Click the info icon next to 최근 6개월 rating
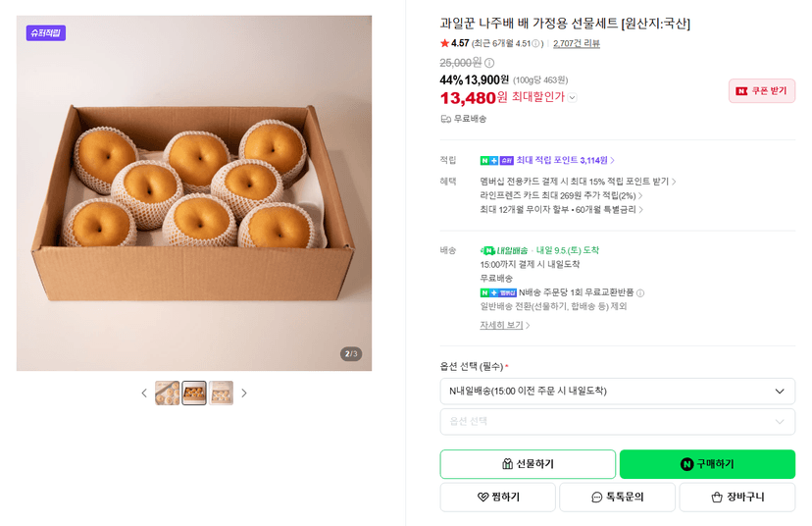The image size is (812, 526). 535,43
